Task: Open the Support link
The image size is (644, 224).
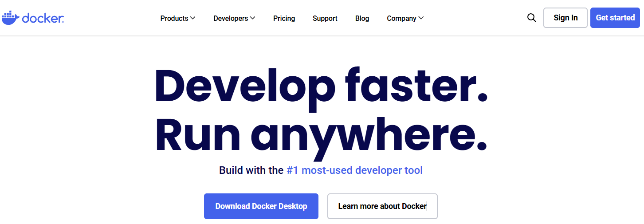Action: [325, 19]
